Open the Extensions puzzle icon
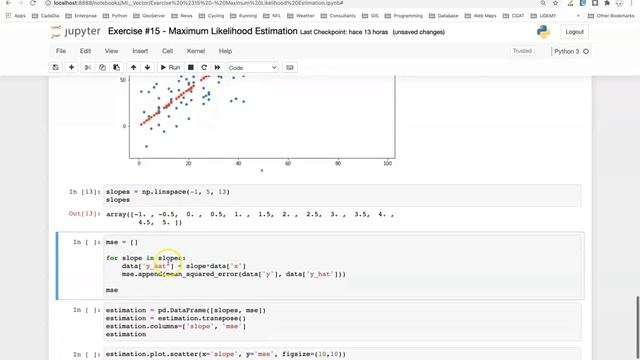The image size is (640, 360). click(x=607, y=3)
